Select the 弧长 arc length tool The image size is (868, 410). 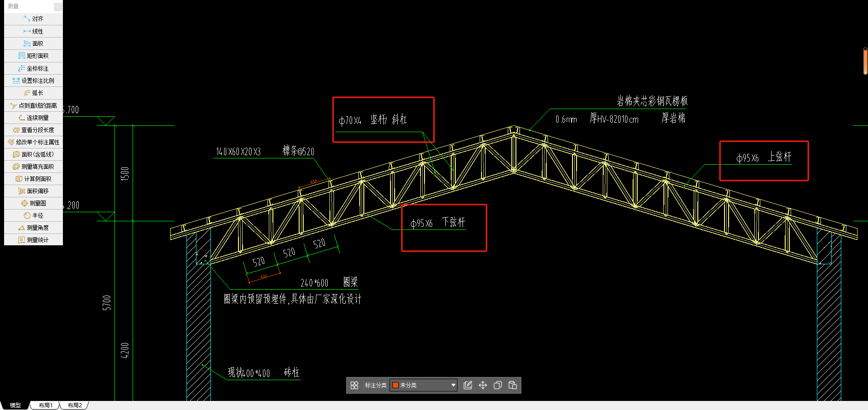[33, 93]
